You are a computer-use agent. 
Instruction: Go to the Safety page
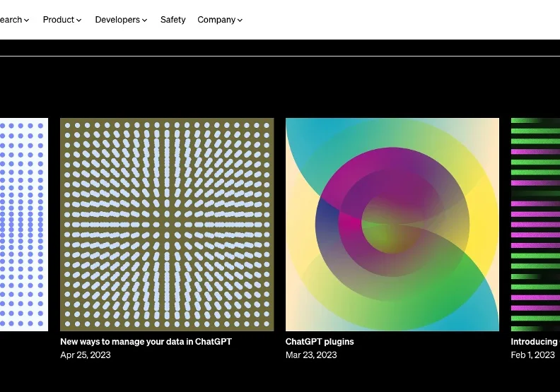173,20
